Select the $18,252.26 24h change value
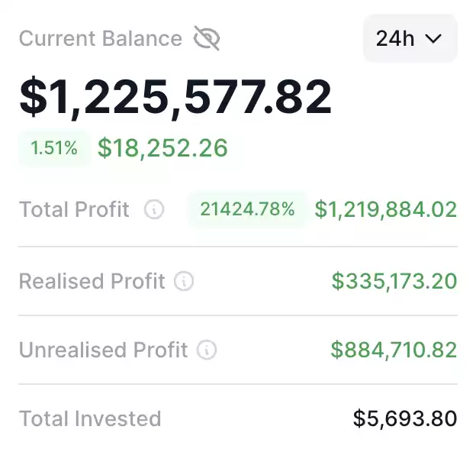476x449 pixels. click(162, 148)
